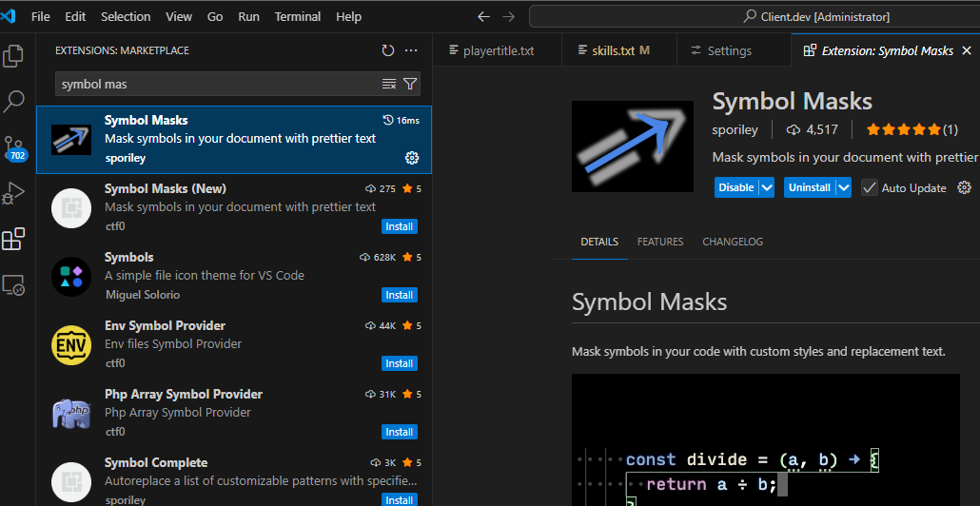Open the Edit menu
The image size is (980, 506).
click(75, 17)
